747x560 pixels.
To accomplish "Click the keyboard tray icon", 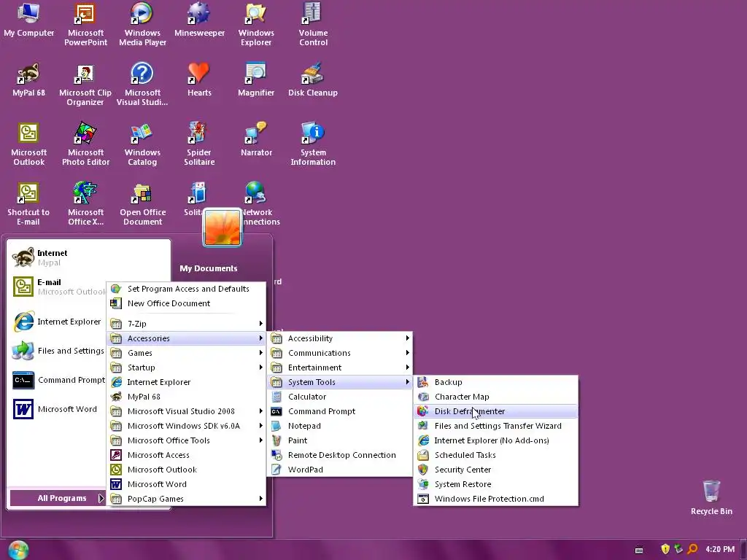I will click(x=639, y=550).
